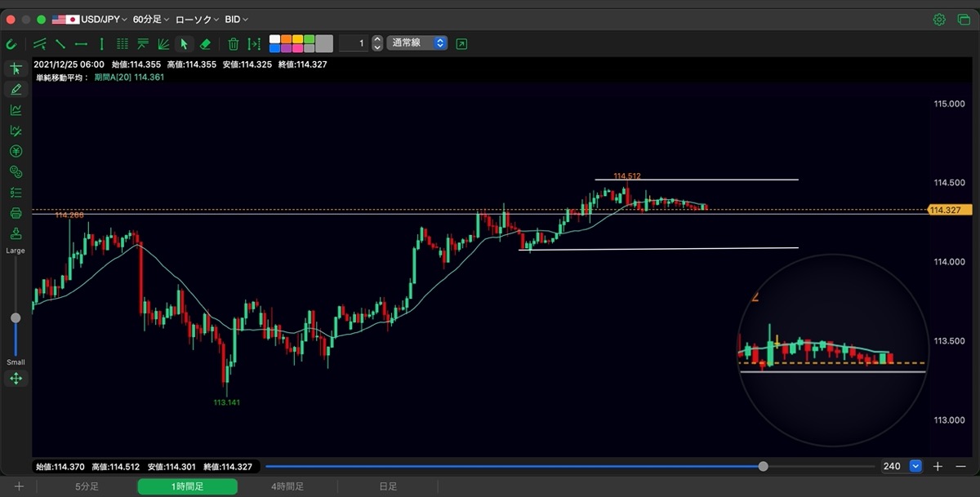Add a new tab with plus button
Viewport: 980px width, 497px height.
(x=19, y=486)
